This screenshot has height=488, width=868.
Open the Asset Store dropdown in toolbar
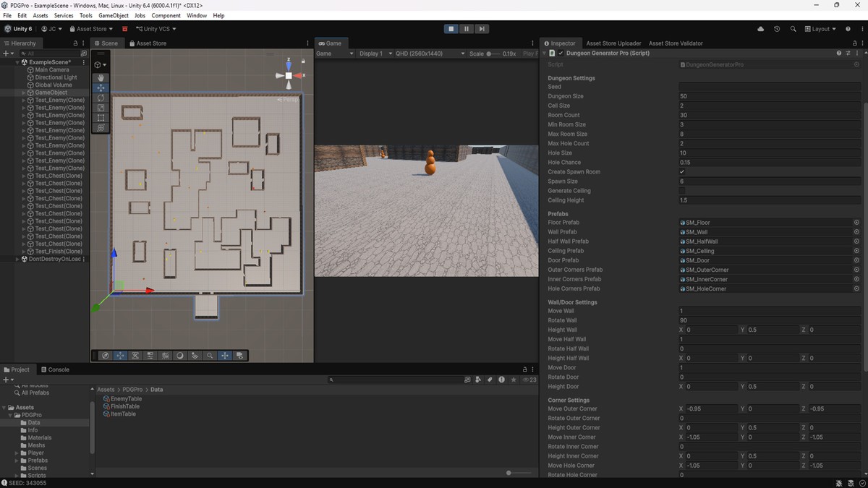click(x=90, y=29)
